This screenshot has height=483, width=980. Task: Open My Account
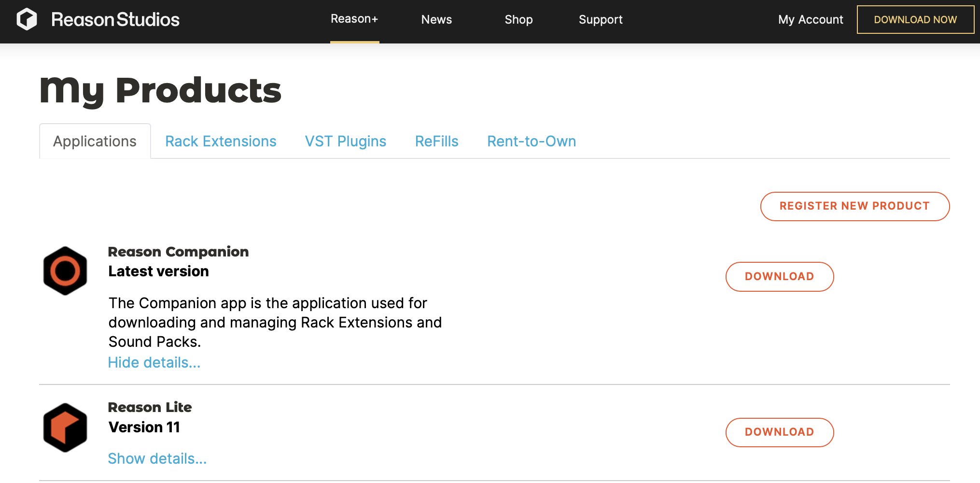click(811, 19)
